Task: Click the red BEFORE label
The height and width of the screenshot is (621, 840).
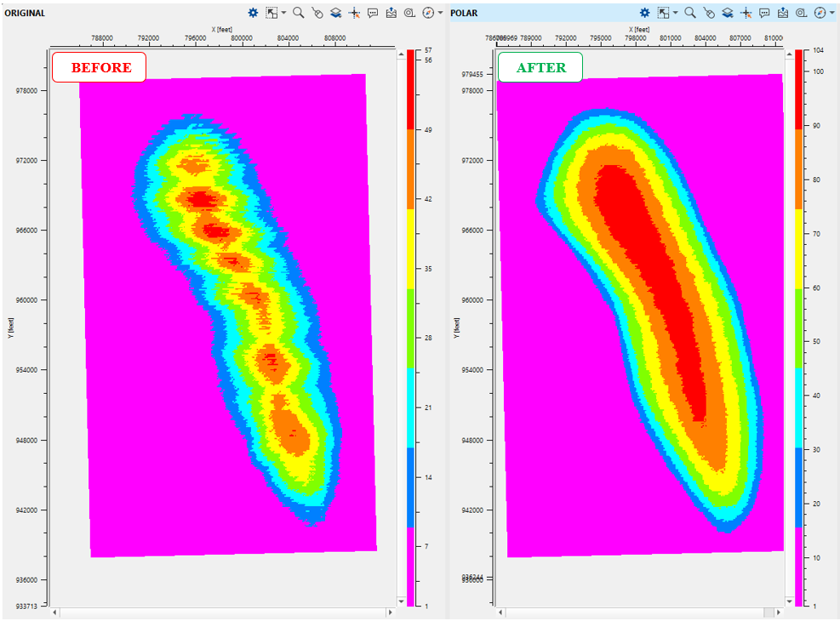Action: (x=100, y=67)
